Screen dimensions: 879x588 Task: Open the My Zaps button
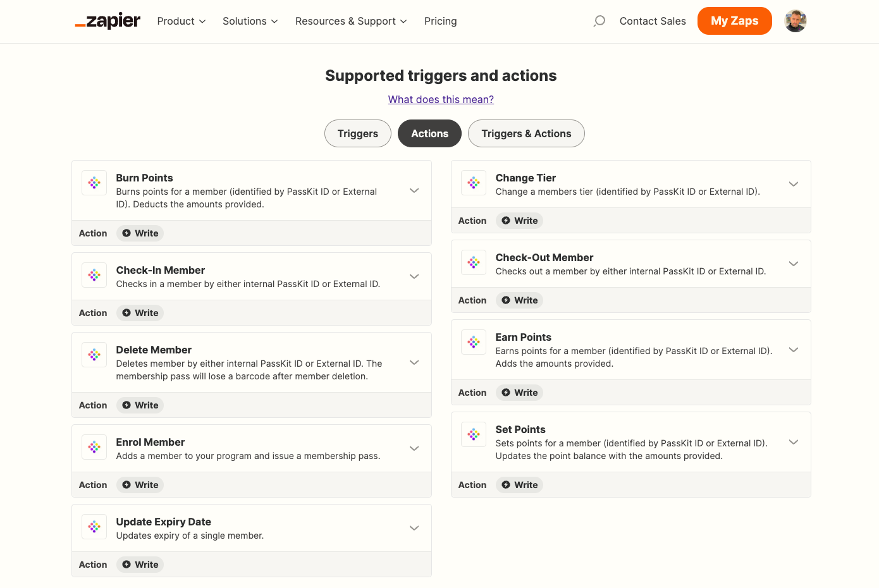click(735, 21)
